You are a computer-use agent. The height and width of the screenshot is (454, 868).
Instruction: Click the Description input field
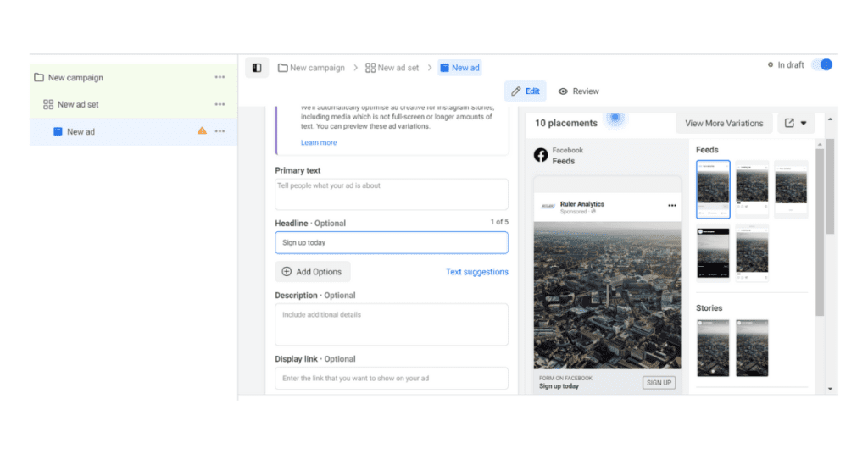(x=392, y=324)
